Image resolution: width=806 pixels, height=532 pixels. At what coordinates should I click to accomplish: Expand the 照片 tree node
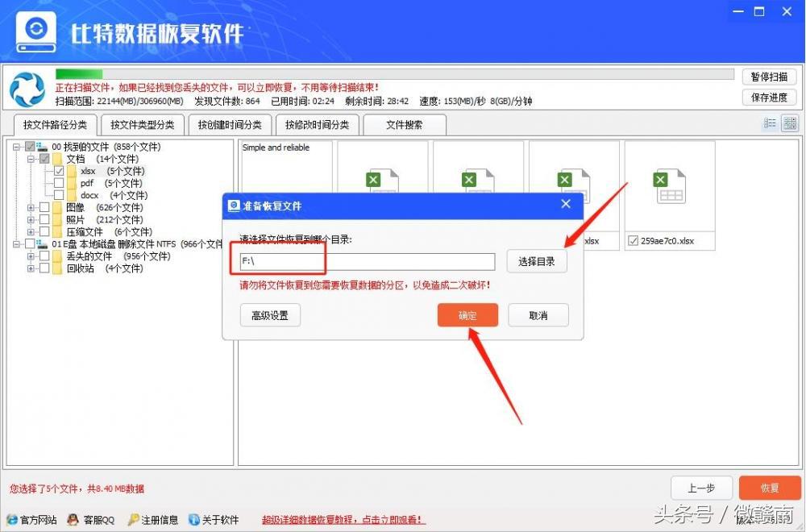coord(31,220)
